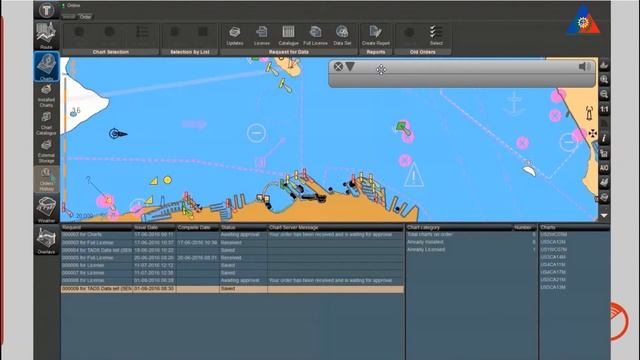Open chart info with the i button
The height and width of the screenshot is (360, 640).
(x=604, y=138)
